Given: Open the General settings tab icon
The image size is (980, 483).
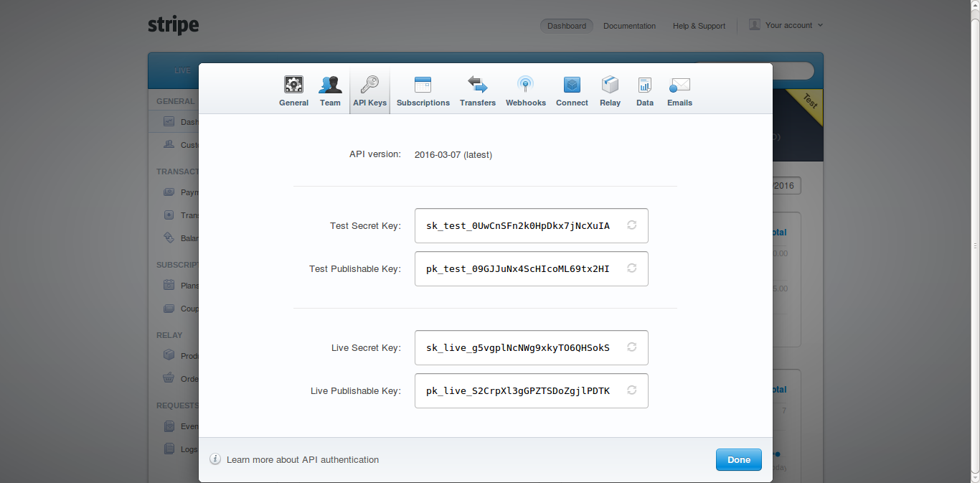Looking at the screenshot, I should [x=293, y=85].
